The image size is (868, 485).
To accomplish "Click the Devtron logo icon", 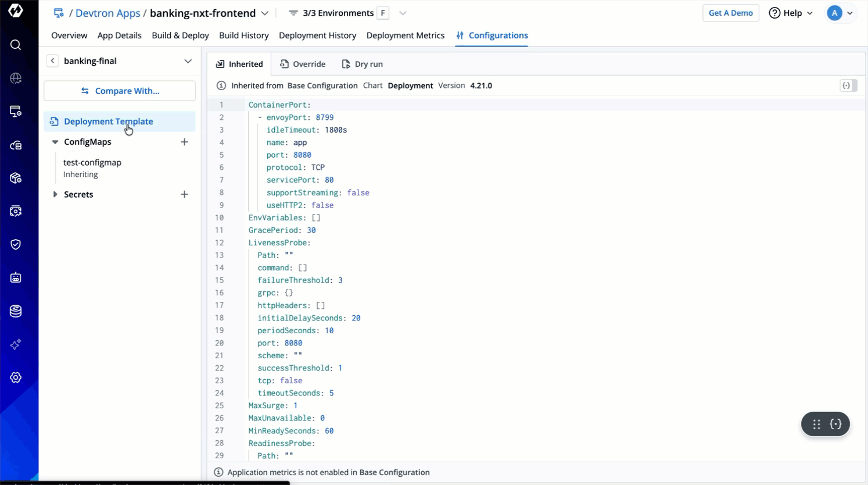I will (x=16, y=11).
